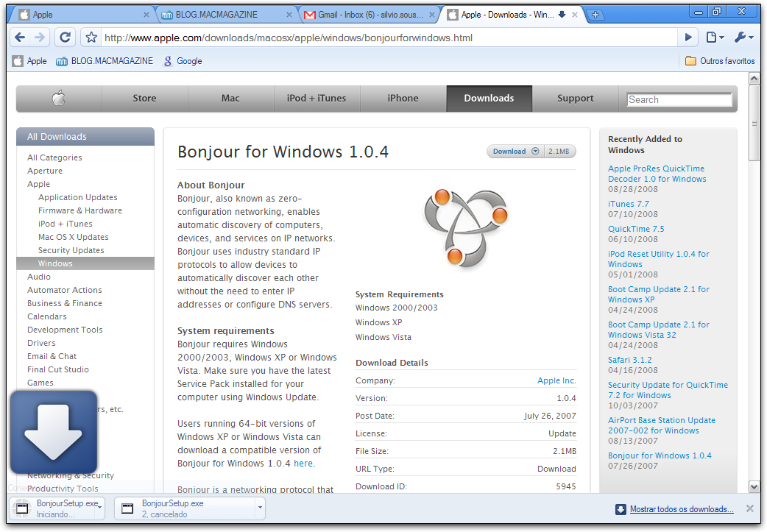
Task: Open the Mac navigation tab
Action: click(x=230, y=99)
